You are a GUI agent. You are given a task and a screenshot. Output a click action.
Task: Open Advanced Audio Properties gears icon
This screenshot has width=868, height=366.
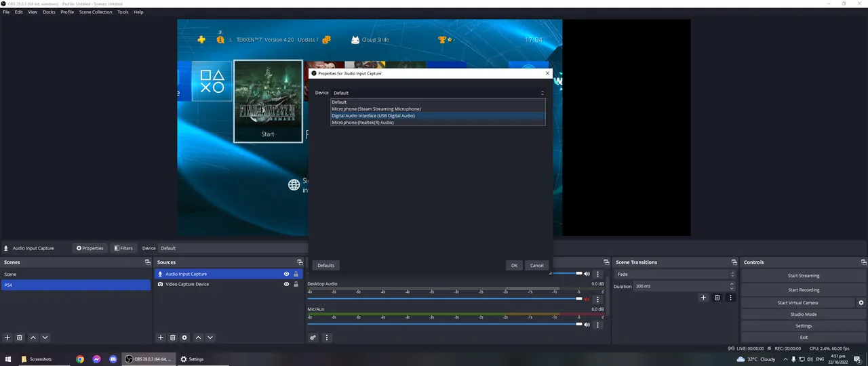[x=313, y=338]
